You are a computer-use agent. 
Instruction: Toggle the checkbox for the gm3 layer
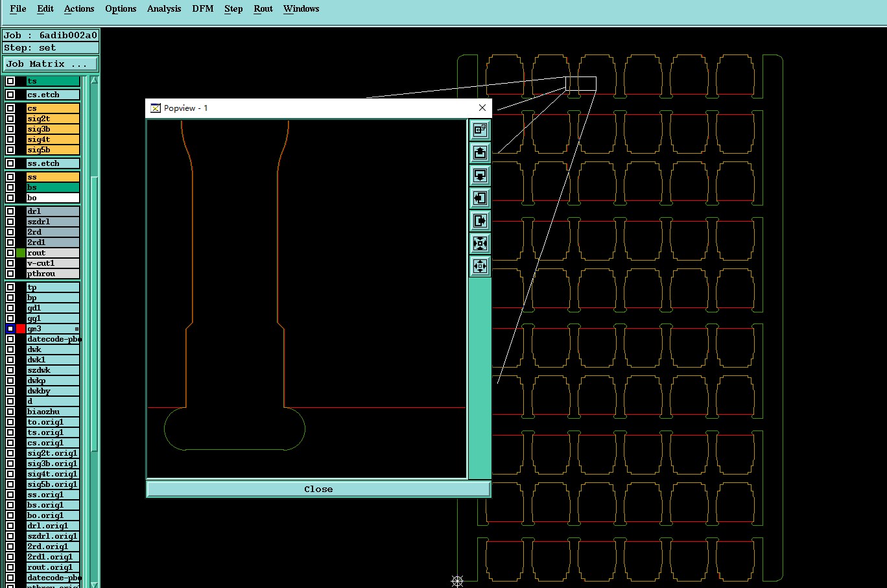click(10, 329)
